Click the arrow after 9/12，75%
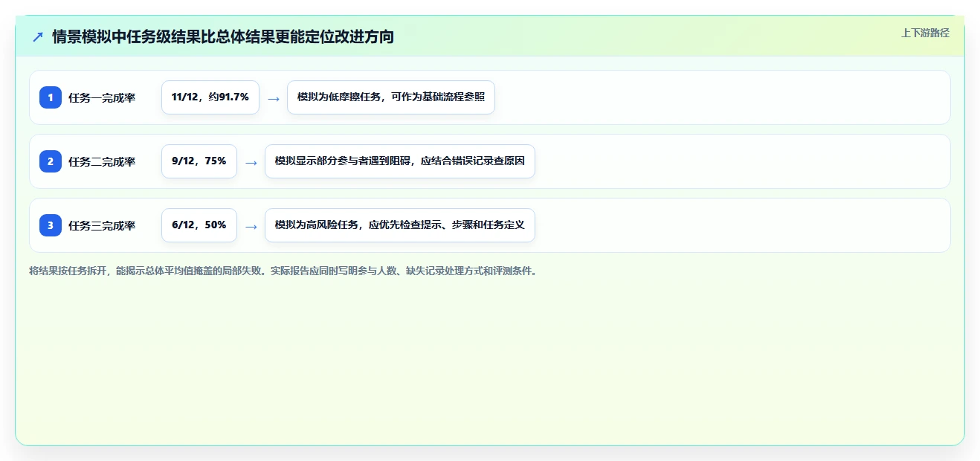The image size is (980, 461). pos(251,162)
